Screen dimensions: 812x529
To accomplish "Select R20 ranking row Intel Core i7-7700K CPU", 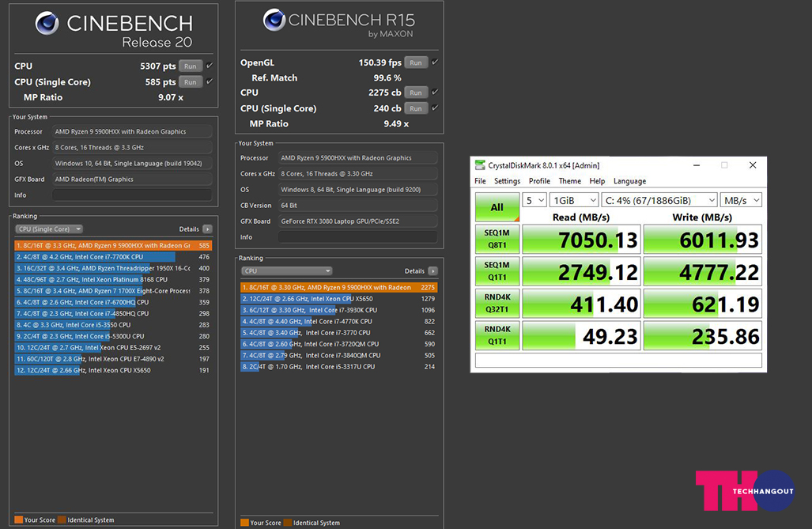I will 113,256.
